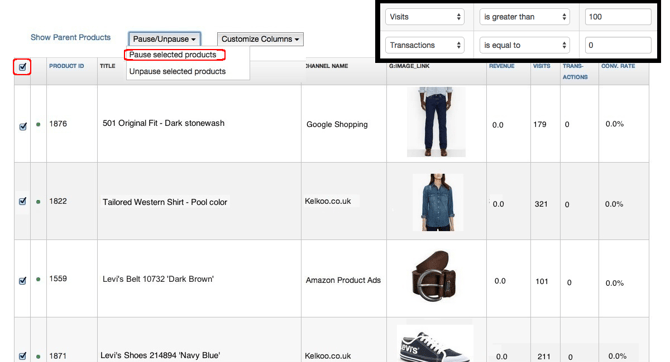Click the brown belt product thumbnail
Image resolution: width=670 pixels, height=362 pixels.
(434, 277)
